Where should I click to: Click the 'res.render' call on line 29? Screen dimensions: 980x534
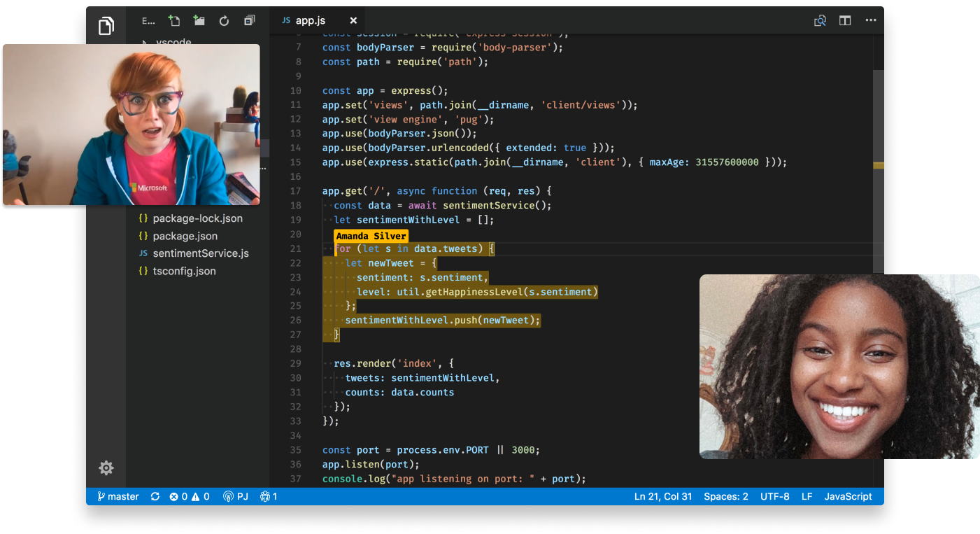click(362, 363)
